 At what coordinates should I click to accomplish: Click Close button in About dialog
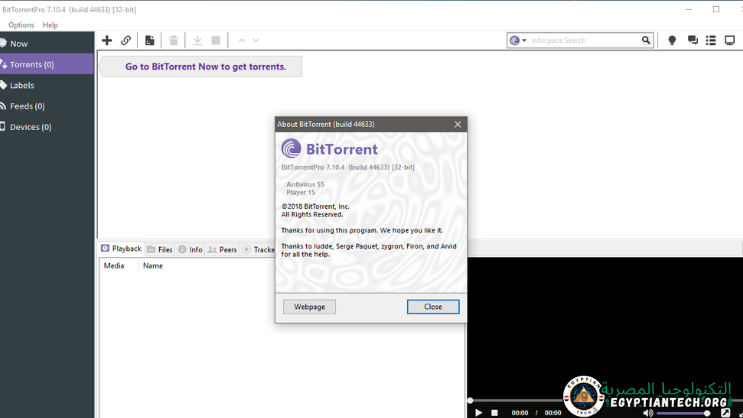433,307
